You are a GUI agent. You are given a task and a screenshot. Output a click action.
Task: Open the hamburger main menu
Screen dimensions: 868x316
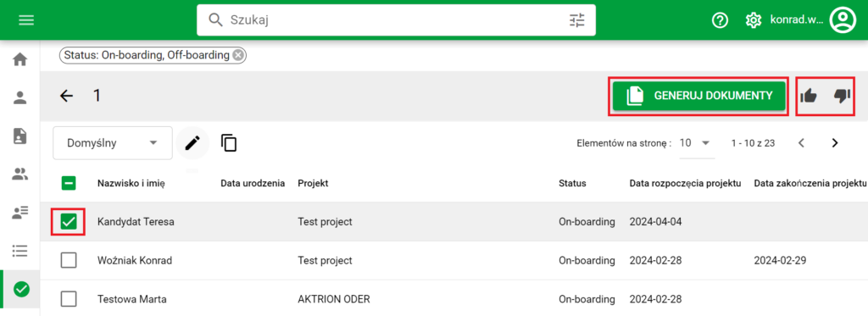[26, 20]
